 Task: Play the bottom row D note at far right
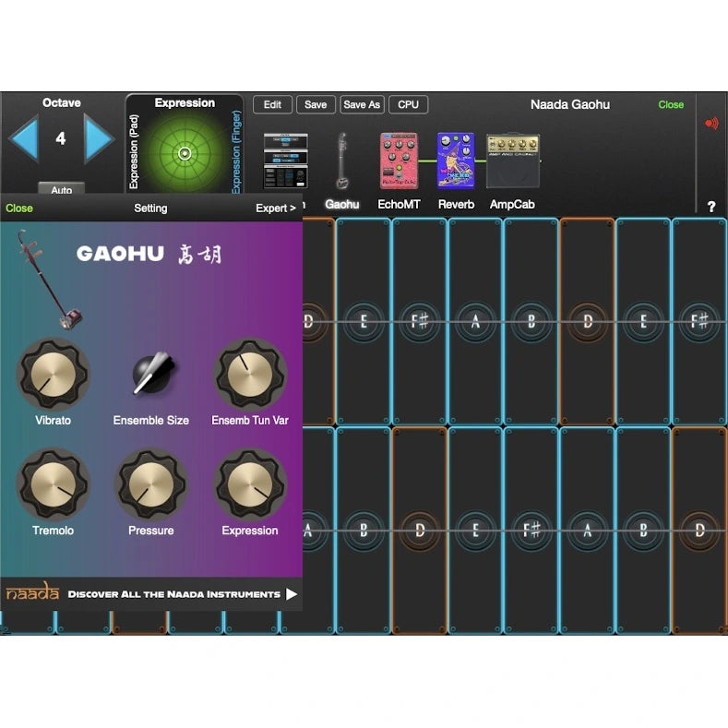[699, 531]
